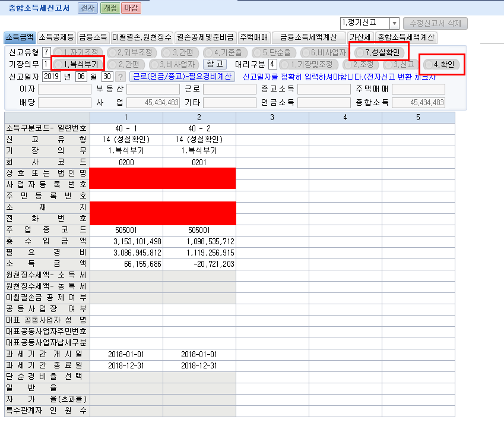Click the 마감 button in the header
The width and height of the screenshot is (504, 435).
click(x=131, y=8)
